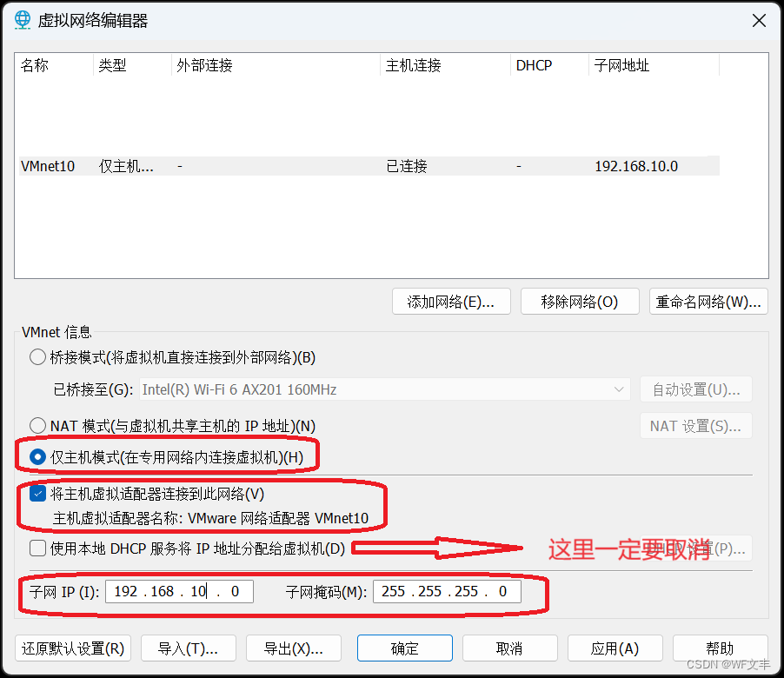Select 仅主机模式 radio button
Viewport: 784px width, 678px height.
(x=37, y=455)
